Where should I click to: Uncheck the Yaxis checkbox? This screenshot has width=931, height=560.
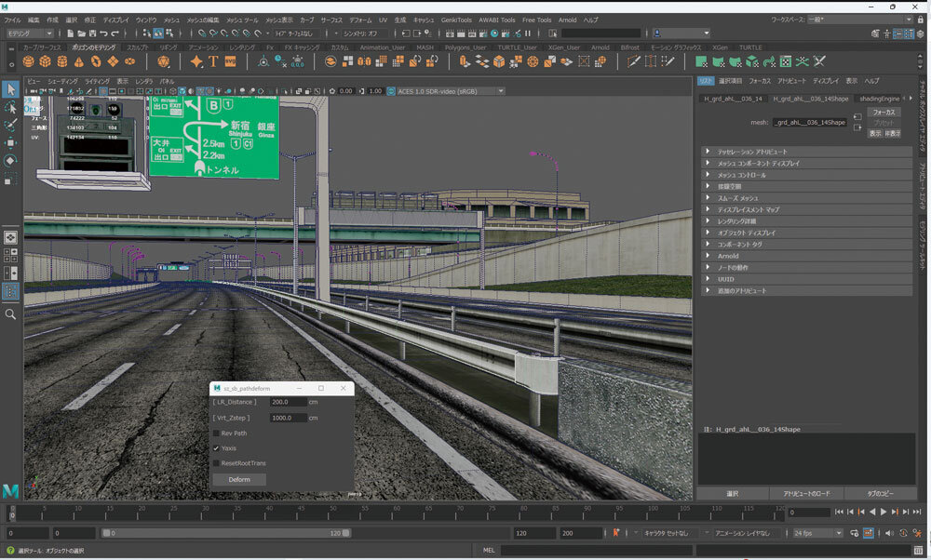[216, 447]
